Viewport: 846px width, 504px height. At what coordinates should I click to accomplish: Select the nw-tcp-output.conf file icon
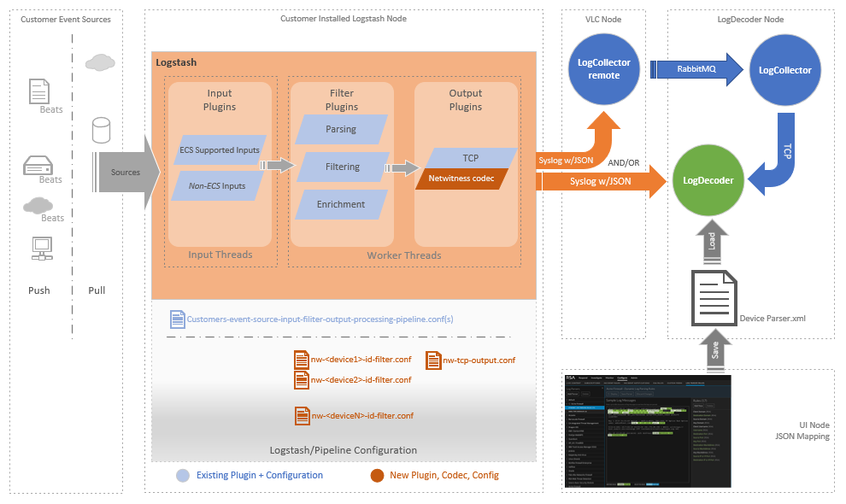click(x=432, y=360)
